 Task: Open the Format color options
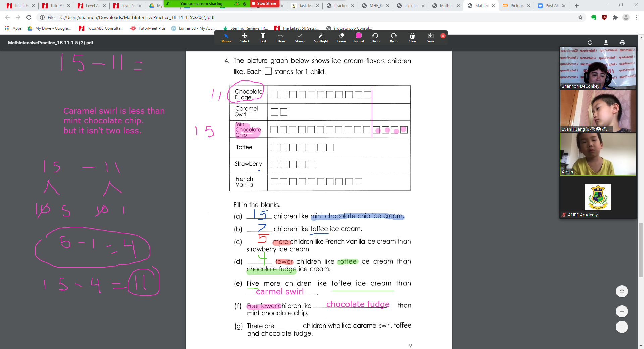click(x=359, y=38)
